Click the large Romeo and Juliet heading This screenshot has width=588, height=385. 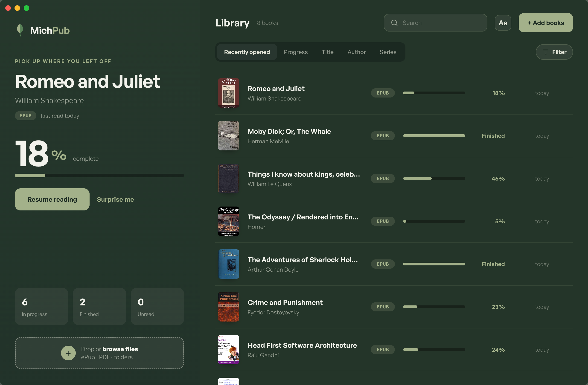pyautogui.click(x=88, y=81)
